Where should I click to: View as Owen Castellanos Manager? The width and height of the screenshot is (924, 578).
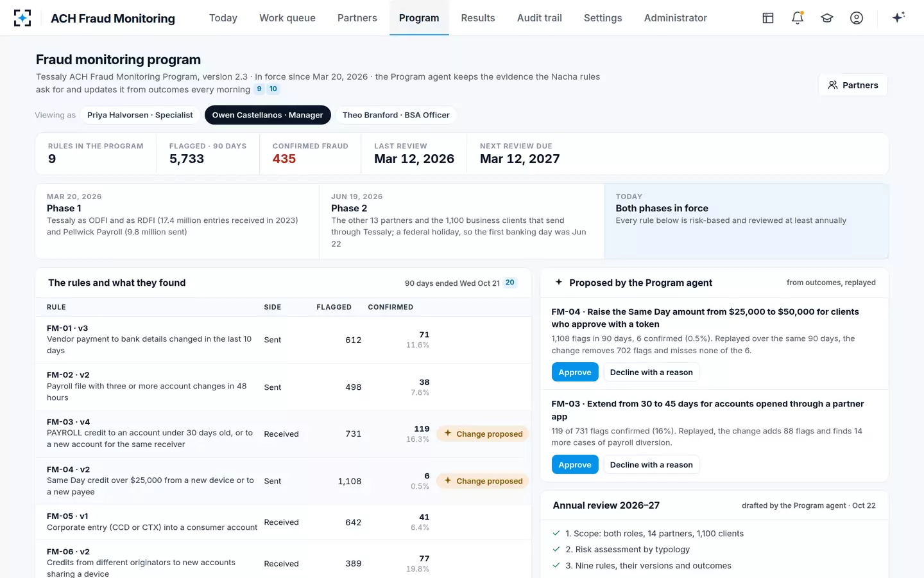(268, 115)
